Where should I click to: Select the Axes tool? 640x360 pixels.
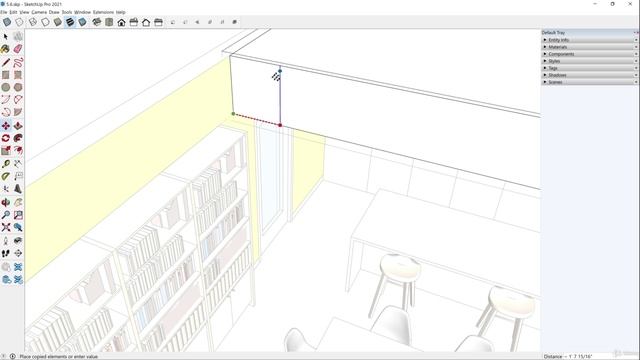click(x=6, y=189)
